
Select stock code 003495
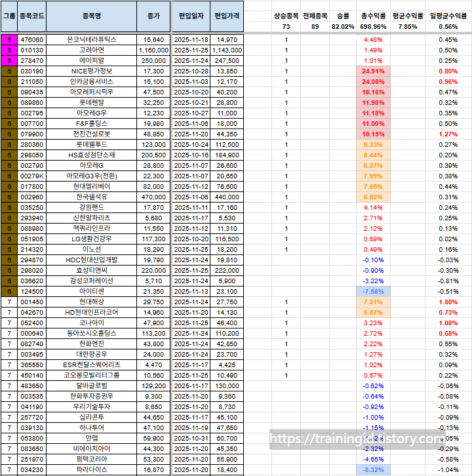tap(32, 355)
